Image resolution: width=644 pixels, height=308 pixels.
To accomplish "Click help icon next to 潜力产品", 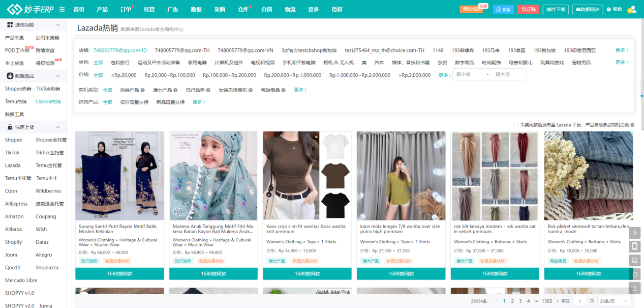I will pyautogui.click(x=175, y=90).
